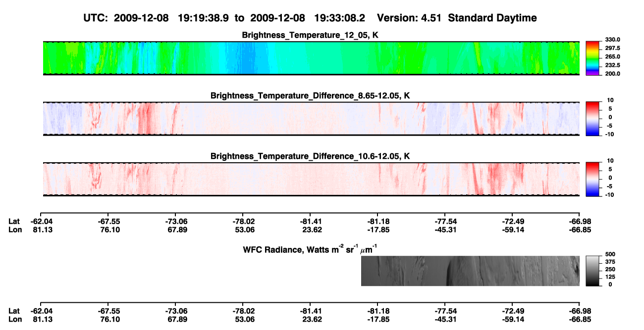This screenshot has height=330, width=644.
Task: Click the Brightness_Temperature_Difference_10.6-12.05 image strip
Action: (x=312, y=179)
